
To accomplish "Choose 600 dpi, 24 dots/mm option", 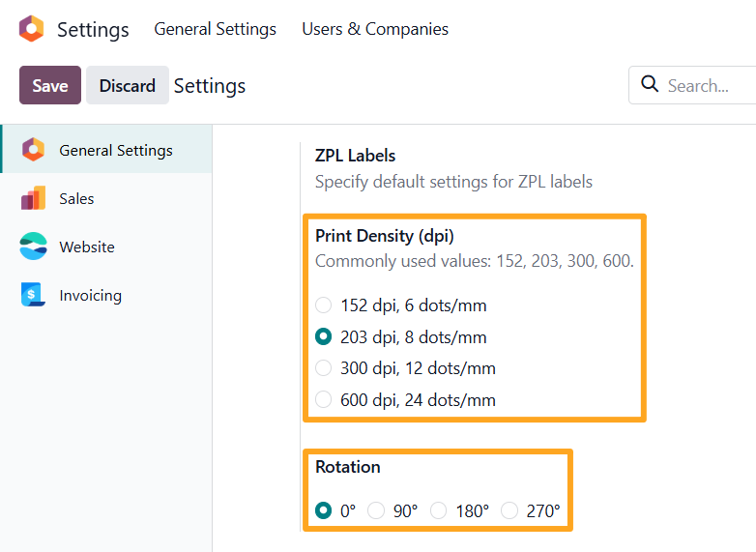I will [x=324, y=399].
